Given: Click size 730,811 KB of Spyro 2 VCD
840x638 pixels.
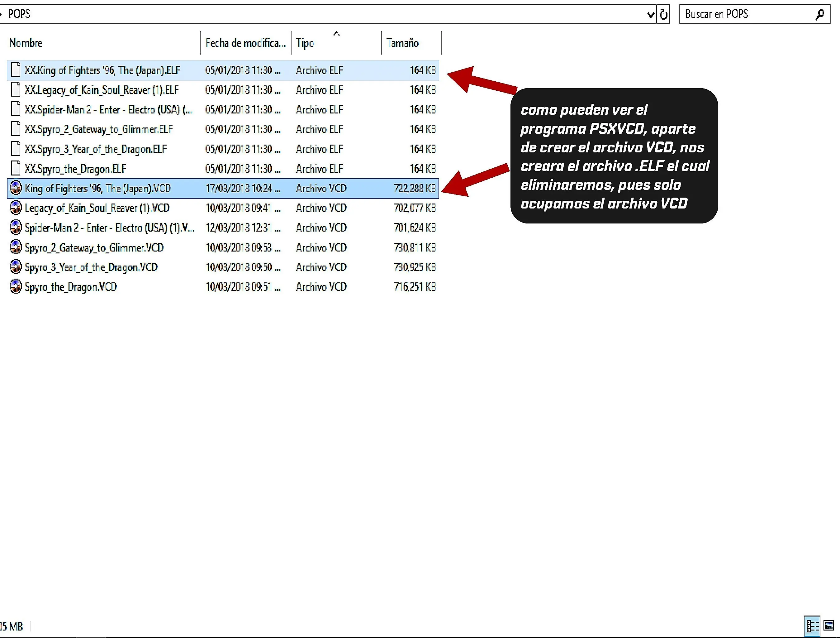Looking at the screenshot, I should [415, 247].
